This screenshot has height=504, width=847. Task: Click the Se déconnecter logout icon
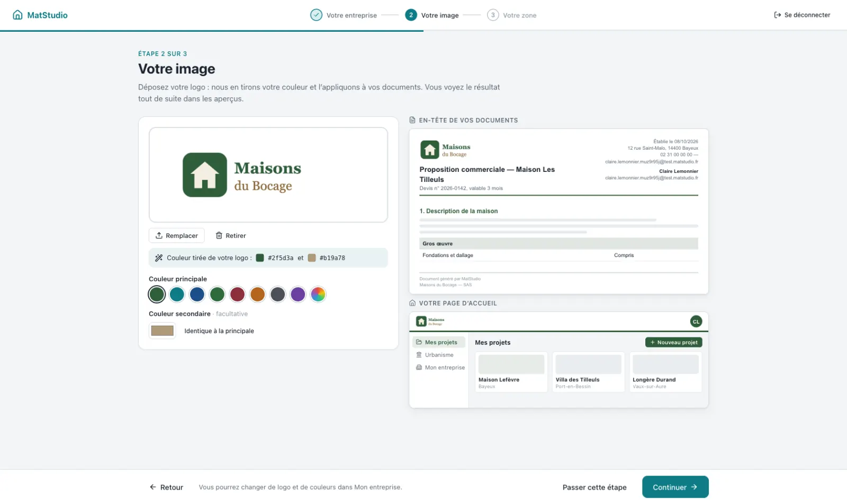click(777, 15)
